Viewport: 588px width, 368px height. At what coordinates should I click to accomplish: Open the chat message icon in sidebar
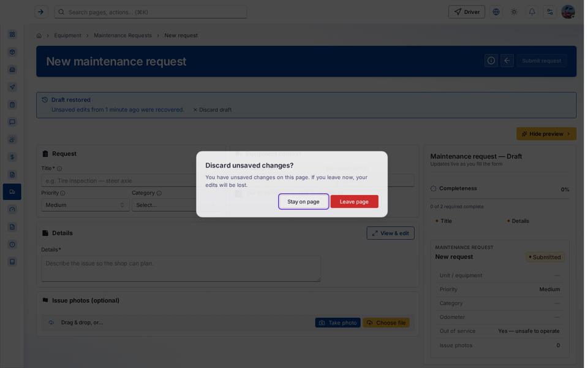pos(12,122)
